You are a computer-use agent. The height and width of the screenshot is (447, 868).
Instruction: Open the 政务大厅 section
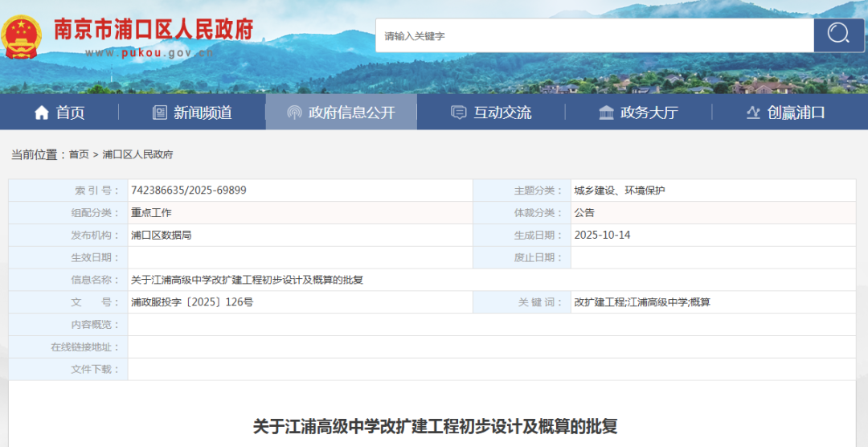pyautogui.click(x=649, y=113)
